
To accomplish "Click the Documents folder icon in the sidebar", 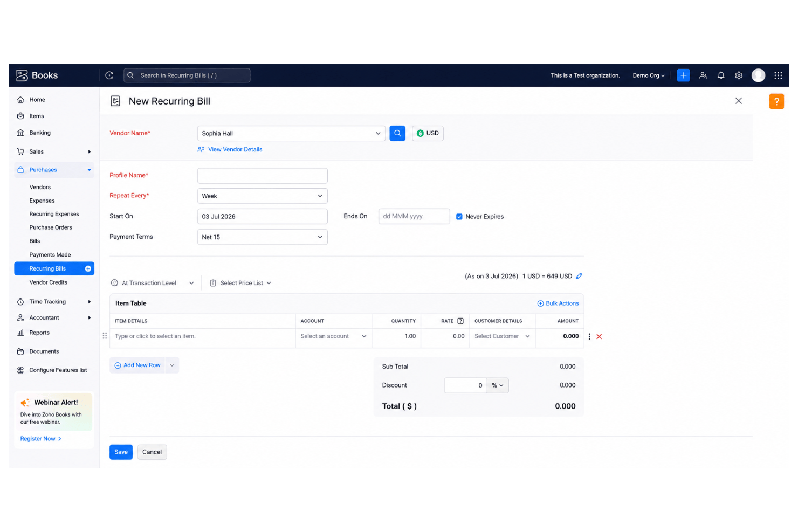I will tap(20, 351).
